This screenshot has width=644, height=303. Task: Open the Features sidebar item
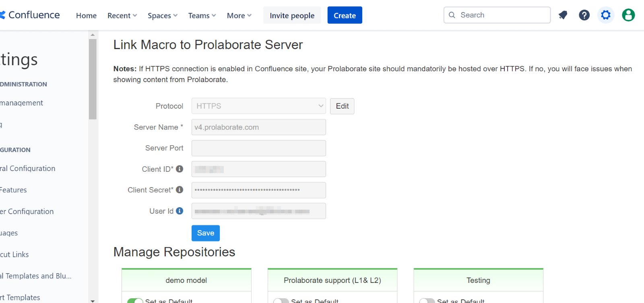[x=13, y=190]
